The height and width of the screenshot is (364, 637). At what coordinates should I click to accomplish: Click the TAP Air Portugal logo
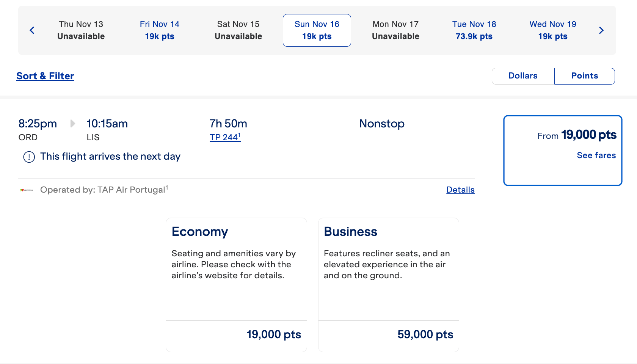click(27, 190)
